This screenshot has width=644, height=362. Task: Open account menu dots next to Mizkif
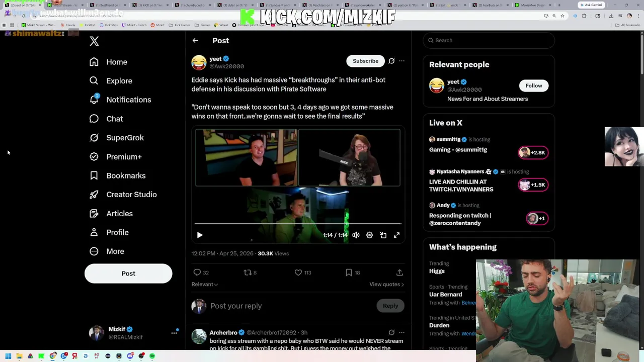[x=174, y=333]
